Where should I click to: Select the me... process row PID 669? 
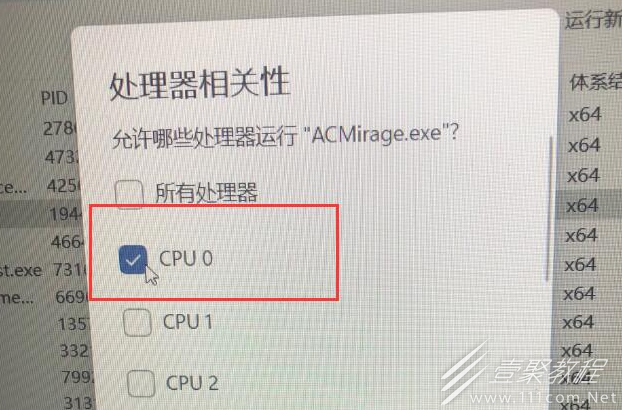tap(43, 297)
